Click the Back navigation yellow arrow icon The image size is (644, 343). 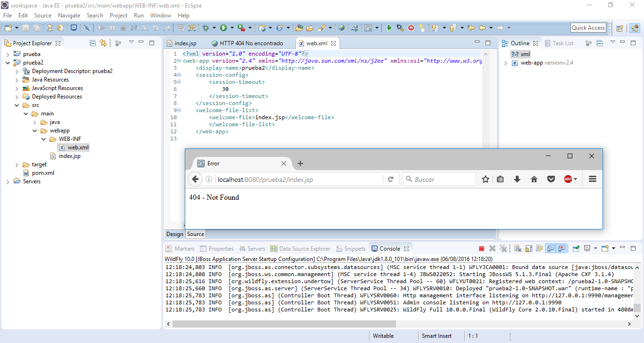(482, 28)
